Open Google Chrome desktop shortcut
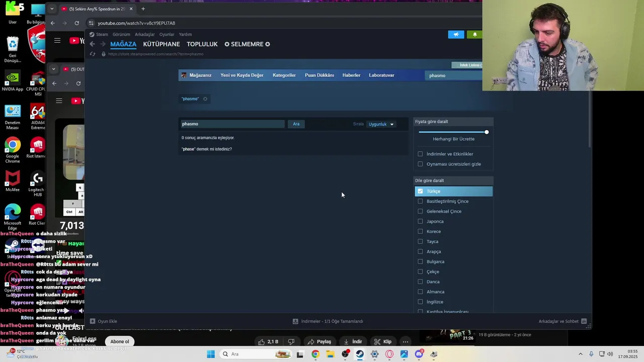The width and height of the screenshot is (644, 362). 13,150
